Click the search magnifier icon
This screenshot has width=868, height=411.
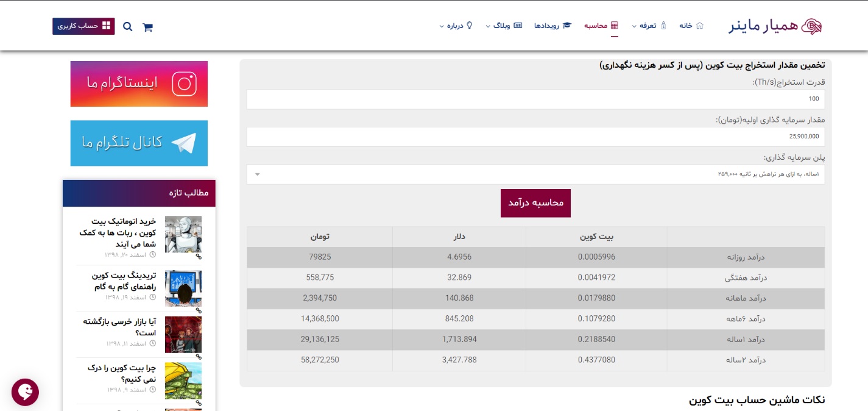127,26
